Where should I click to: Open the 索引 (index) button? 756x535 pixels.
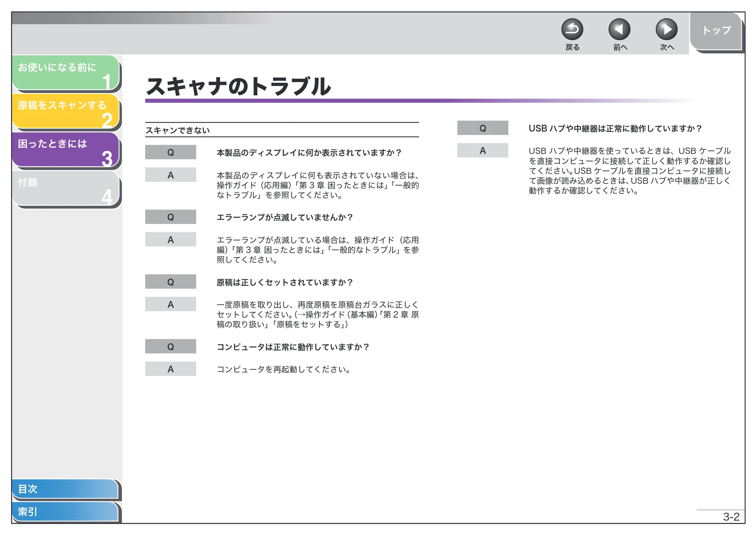[65, 512]
